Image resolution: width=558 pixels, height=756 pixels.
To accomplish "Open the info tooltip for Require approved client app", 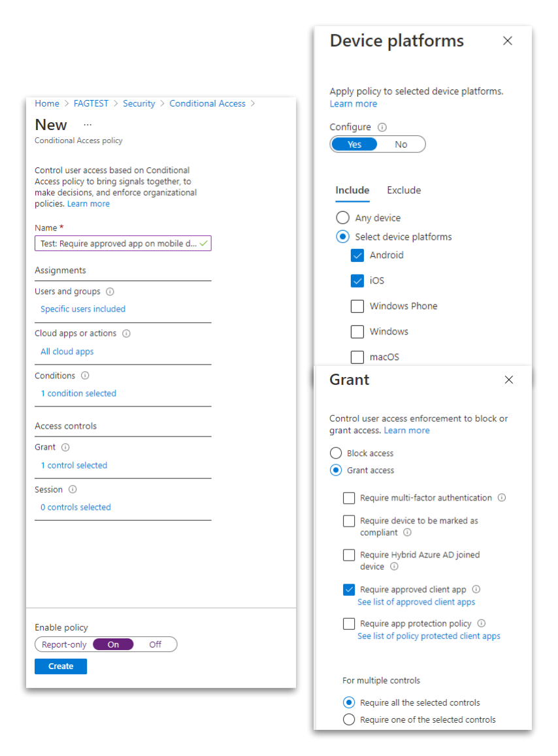I will pyautogui.click(x=476, y=589).
